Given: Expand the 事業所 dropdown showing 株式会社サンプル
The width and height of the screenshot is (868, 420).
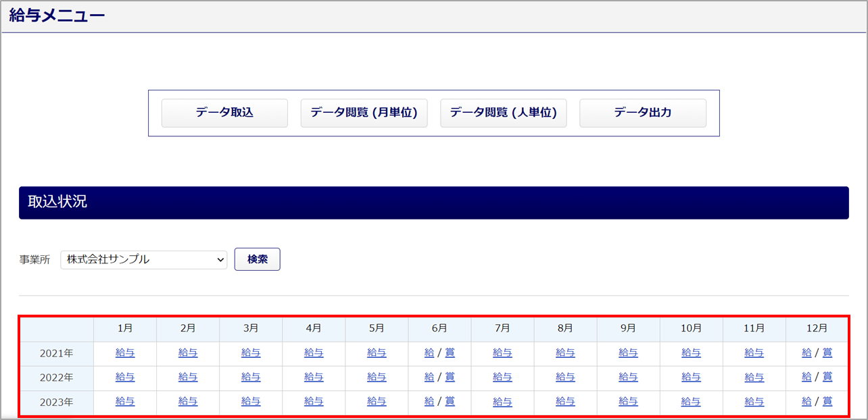Looking at the screenshot, I should click(144, 259).
